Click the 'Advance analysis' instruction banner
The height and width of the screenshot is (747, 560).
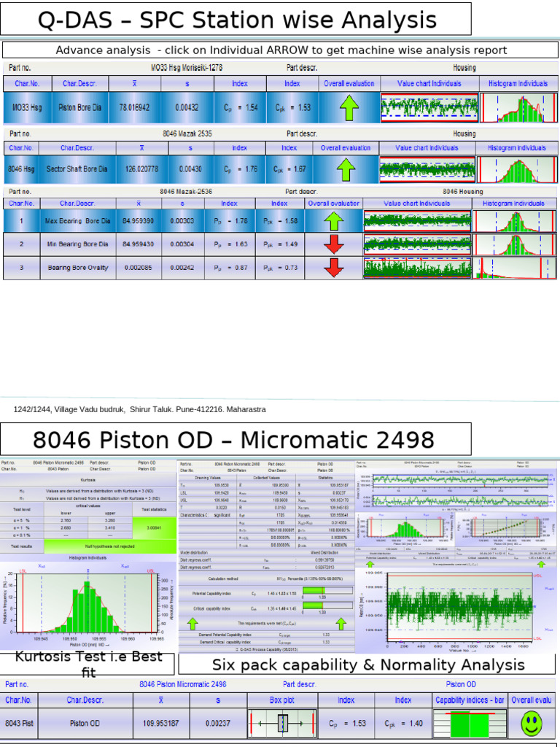point(281,50)
